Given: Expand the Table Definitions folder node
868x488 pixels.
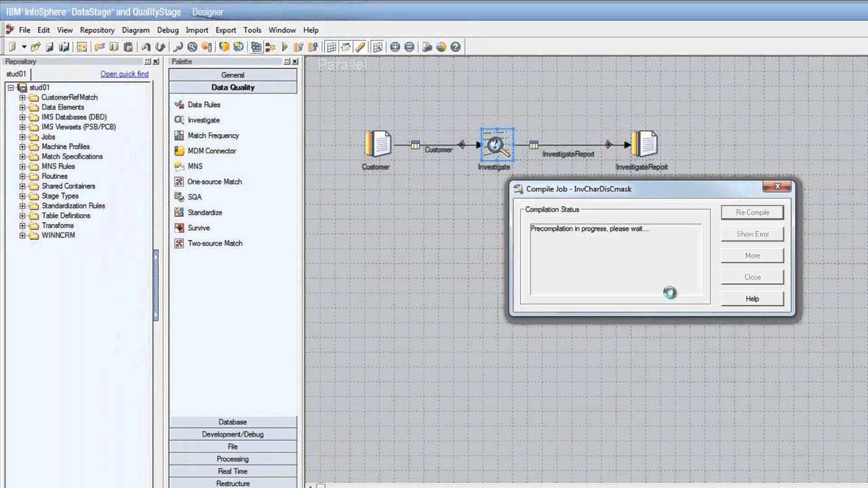Looking at the screenshot, I should pyautogui.click(x=22, y=216).
